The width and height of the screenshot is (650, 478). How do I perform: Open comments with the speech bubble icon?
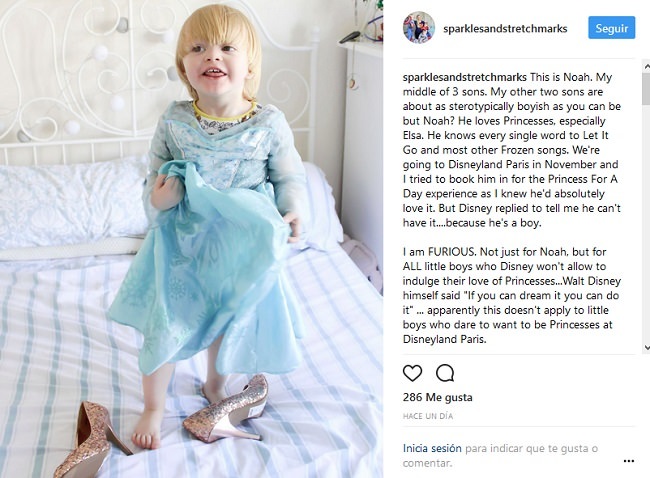point(445,373)
